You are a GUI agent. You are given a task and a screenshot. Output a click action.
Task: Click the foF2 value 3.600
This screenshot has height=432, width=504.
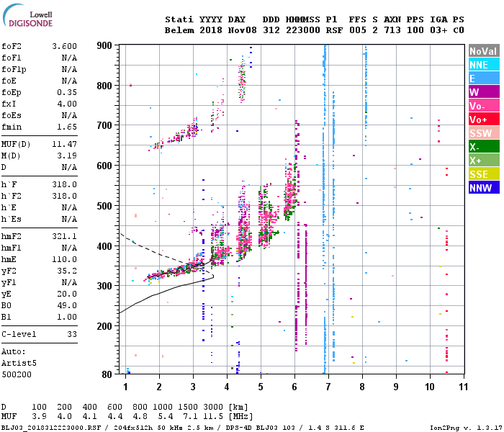point(64,46)
